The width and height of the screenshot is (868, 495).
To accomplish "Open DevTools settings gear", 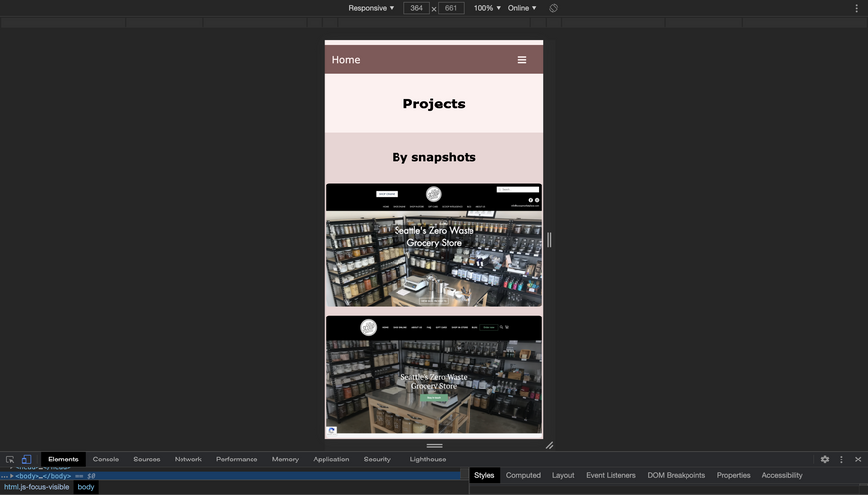I will coord(825,460).
